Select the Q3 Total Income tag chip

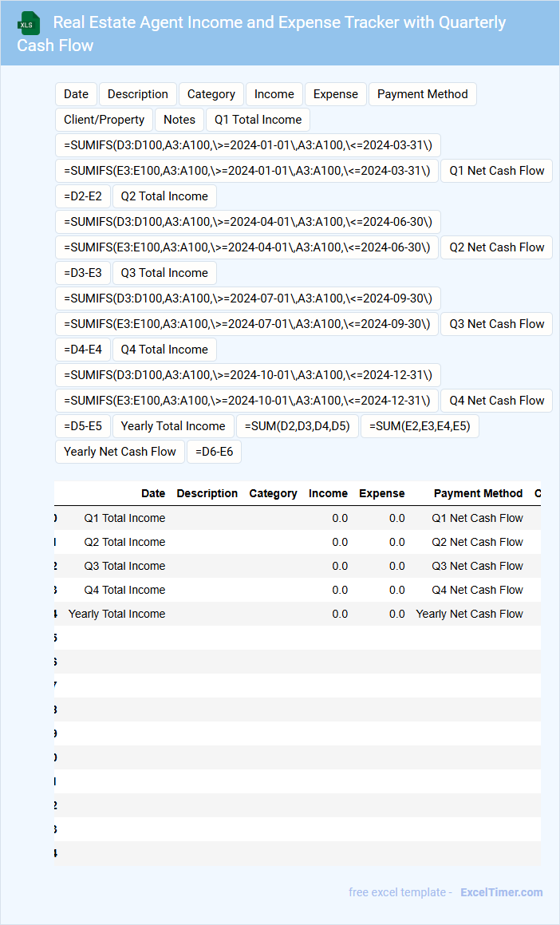pos(164,273)
